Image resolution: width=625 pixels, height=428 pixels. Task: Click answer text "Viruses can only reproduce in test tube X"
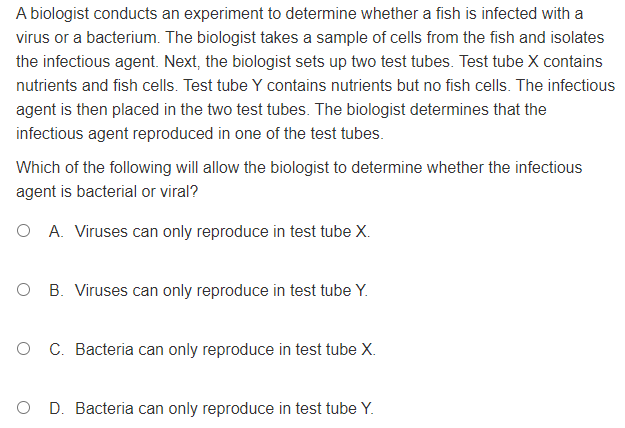point(222,232)
